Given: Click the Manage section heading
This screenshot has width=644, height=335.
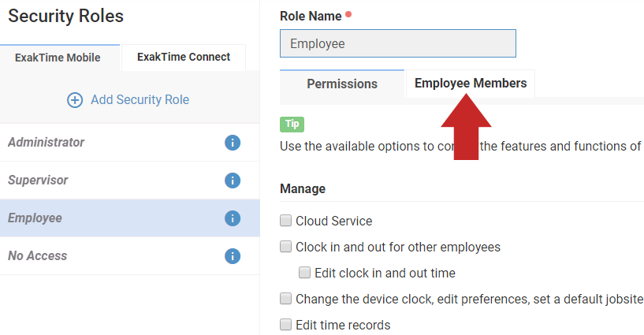Looking at the screenshot, I should point(303,189).
